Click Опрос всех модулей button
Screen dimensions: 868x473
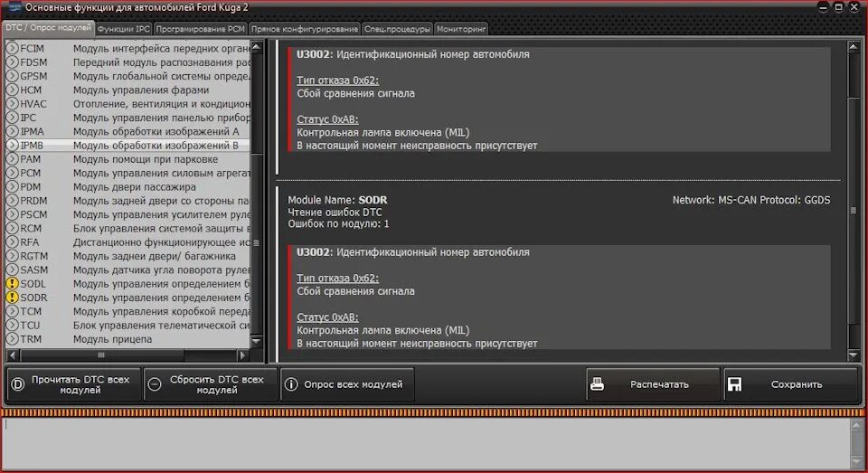pyautogui.click(x=347, y=384)
